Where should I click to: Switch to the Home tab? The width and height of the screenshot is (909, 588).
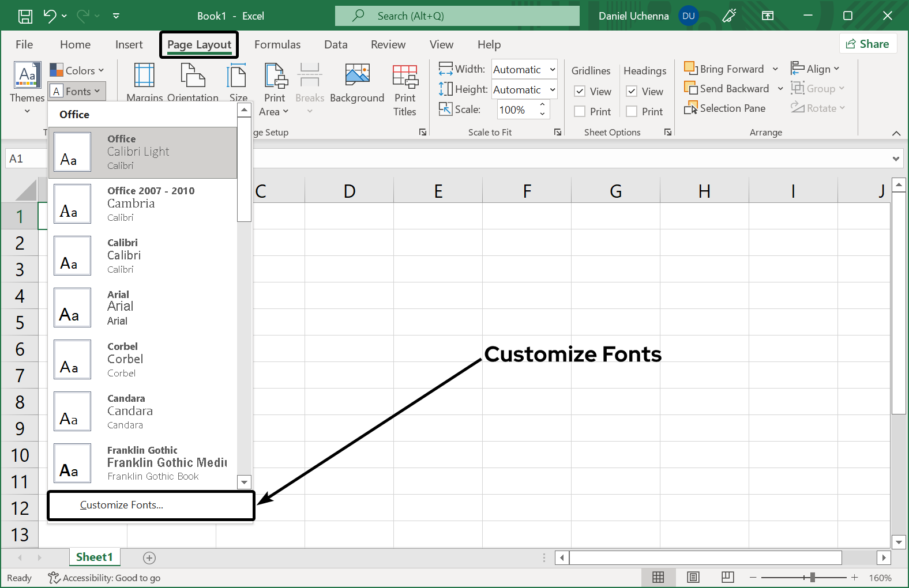click(x=75, y=44)
